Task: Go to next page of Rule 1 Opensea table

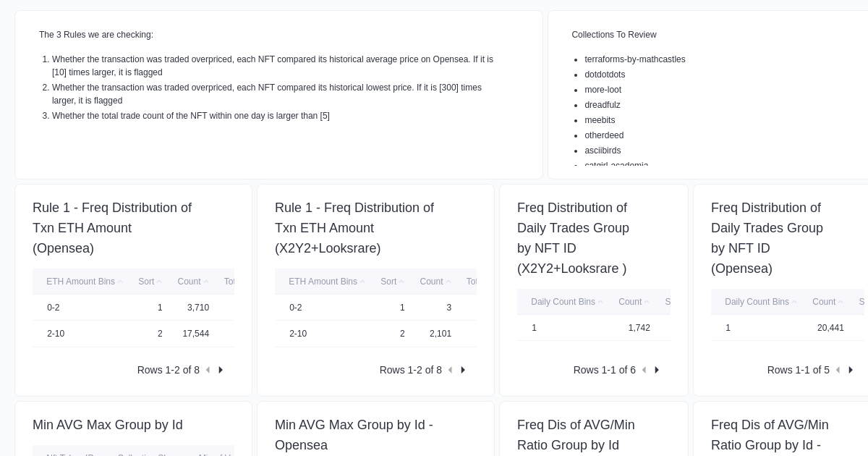Action: [221, 370]
